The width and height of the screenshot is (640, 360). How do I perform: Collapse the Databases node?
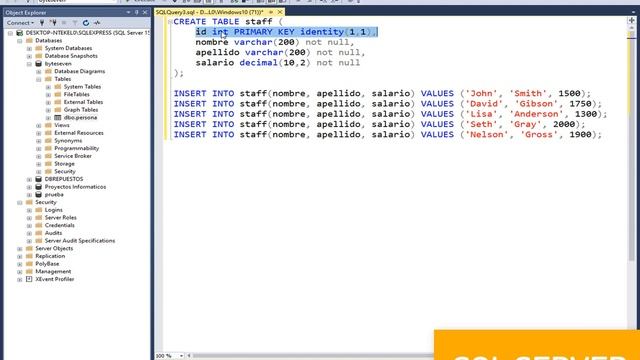click(20, 41)
